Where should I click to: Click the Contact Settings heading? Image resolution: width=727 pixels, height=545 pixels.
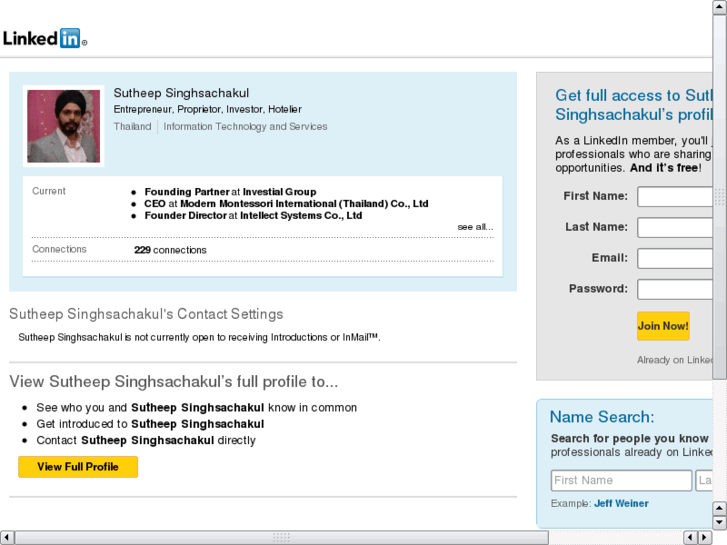pyautogui.click(x=146, y=314)
